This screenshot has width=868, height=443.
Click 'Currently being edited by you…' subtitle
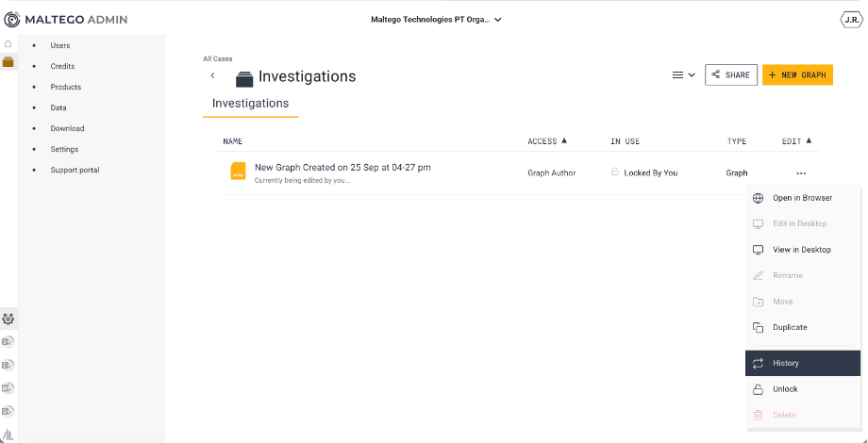click(302, 180)
